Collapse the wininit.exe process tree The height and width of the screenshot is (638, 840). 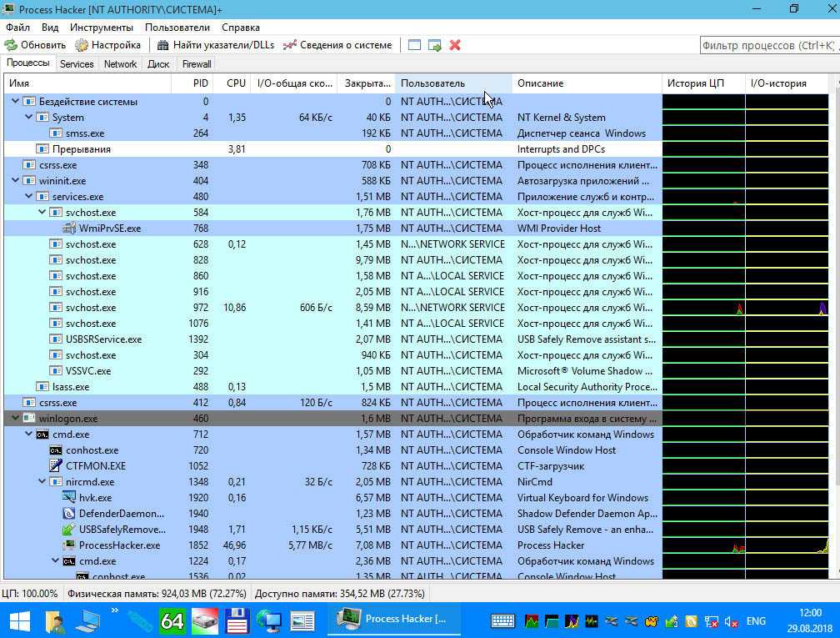click(16, 181)
